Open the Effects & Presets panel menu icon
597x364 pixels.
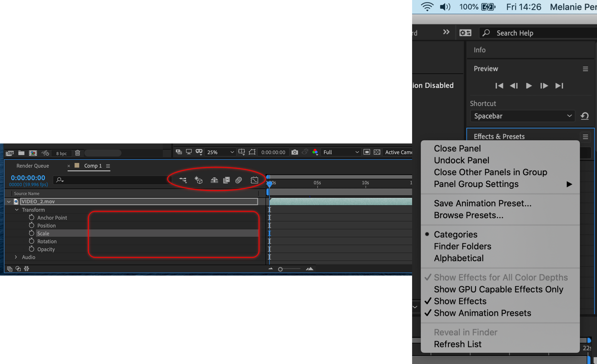[x=586, y=137]
